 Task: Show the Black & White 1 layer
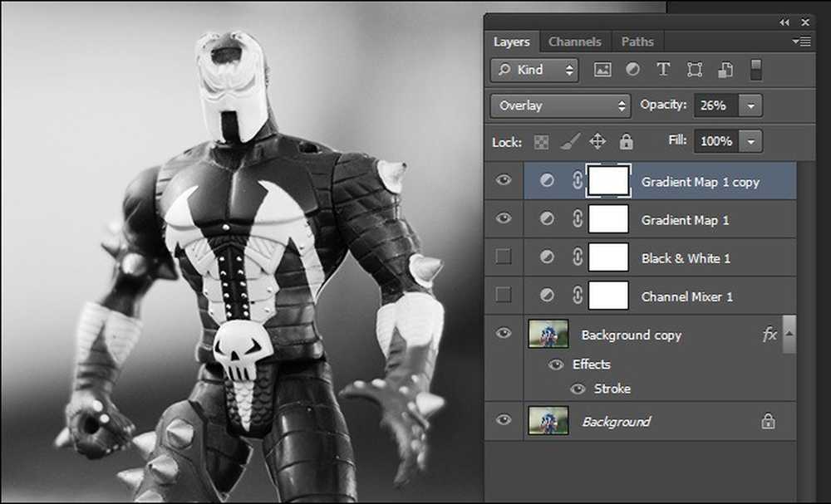click(x=503, y=257)
